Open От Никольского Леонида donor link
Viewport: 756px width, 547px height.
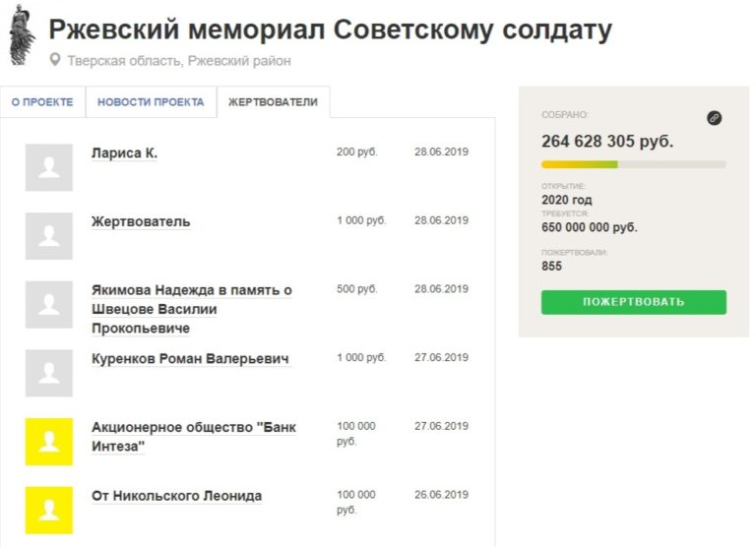(x=176, y=496)
